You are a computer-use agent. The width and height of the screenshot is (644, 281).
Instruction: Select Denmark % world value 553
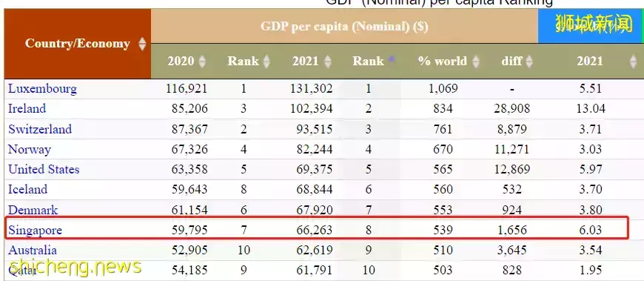click(x=443, y=210)
